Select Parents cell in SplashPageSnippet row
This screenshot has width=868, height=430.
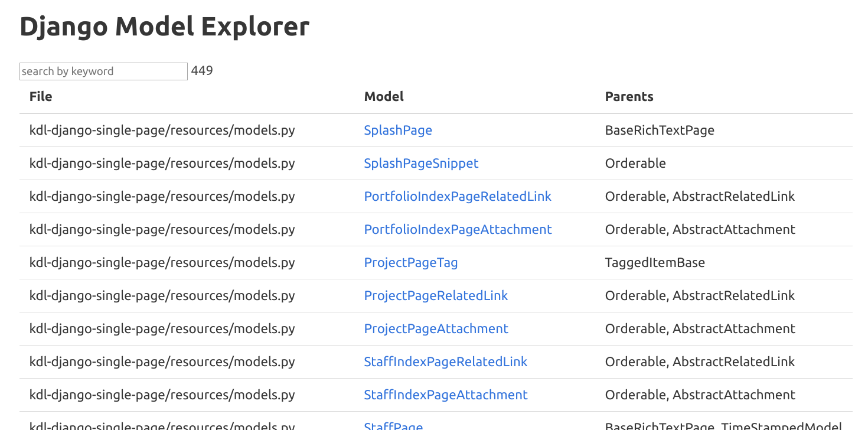point(635,164)
